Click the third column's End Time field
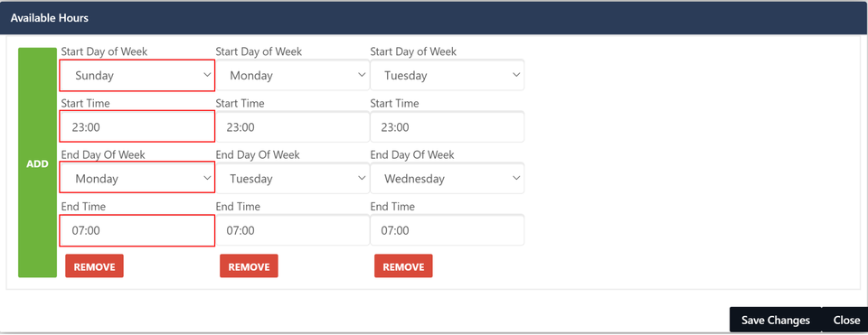The width and height of the screenshot is (868, 335). 447,230
